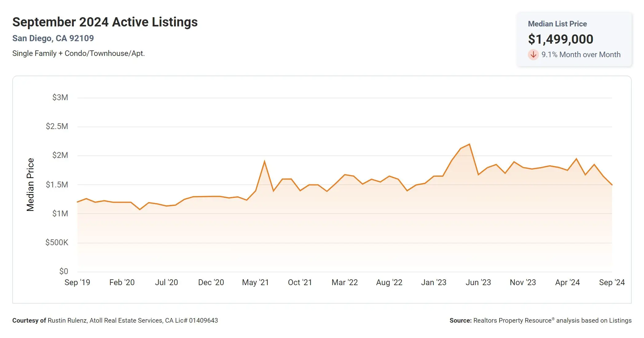Click the May '21 x-axis label

tap(255, 282)
